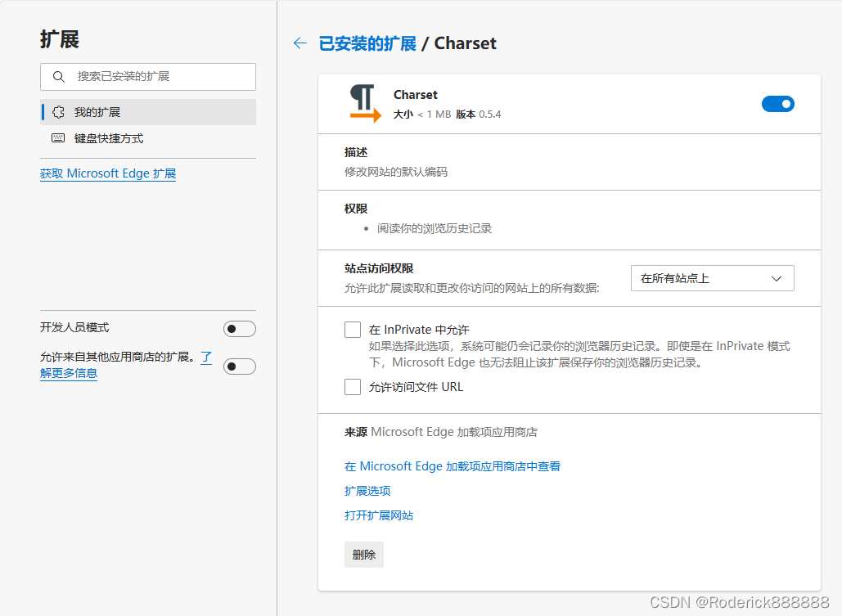The image size is (842, 616).
Task: Open 键盘快捷方式 in the sidebar
Action: (x=148, y=138)
